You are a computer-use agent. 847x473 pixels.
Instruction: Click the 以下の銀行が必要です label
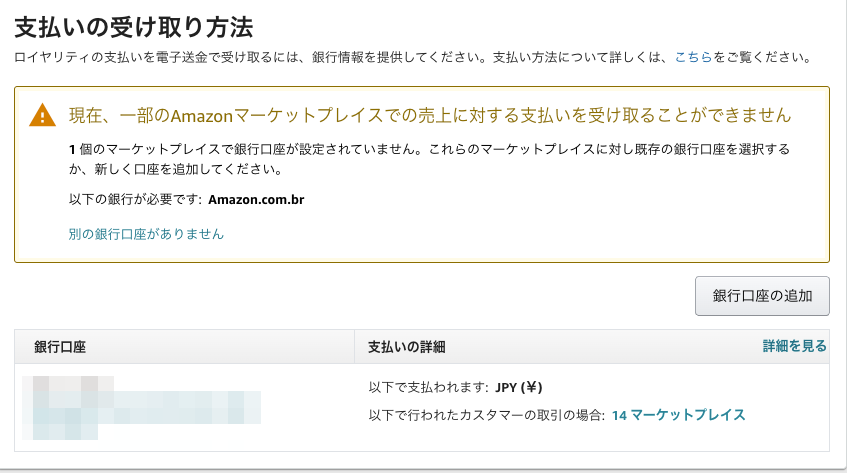click(x=130, y=199)
